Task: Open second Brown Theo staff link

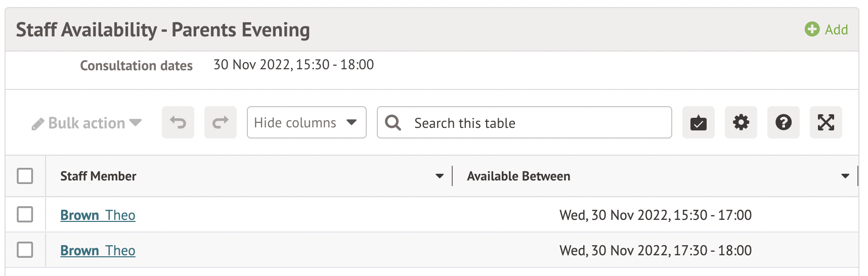Action: pyautogui.click(x=98, y=251)
